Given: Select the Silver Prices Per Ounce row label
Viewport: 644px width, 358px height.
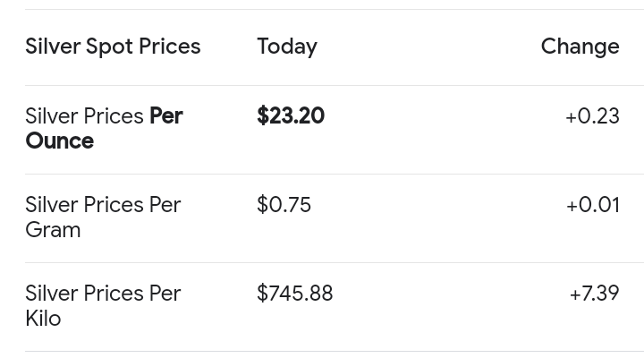Looking at the screenshot, I should coord(104,128).
